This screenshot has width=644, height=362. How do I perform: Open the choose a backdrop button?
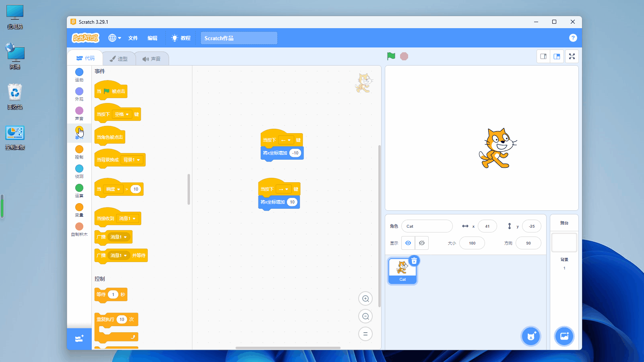564,336
